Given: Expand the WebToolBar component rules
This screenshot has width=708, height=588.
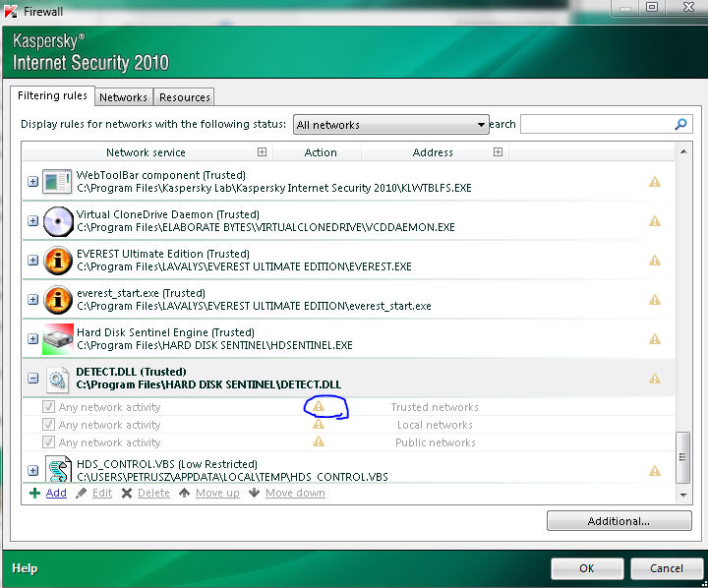Looking at the screenshot, I should (33, 182).
